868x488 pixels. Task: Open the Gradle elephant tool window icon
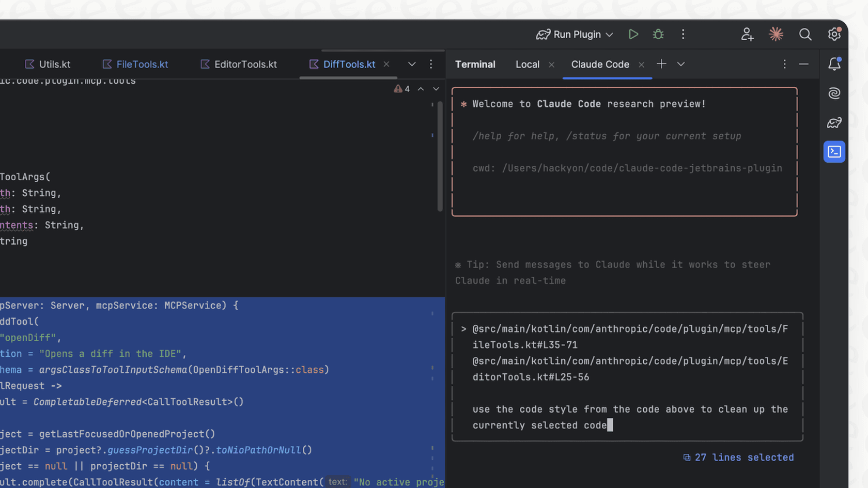[834, 123]
